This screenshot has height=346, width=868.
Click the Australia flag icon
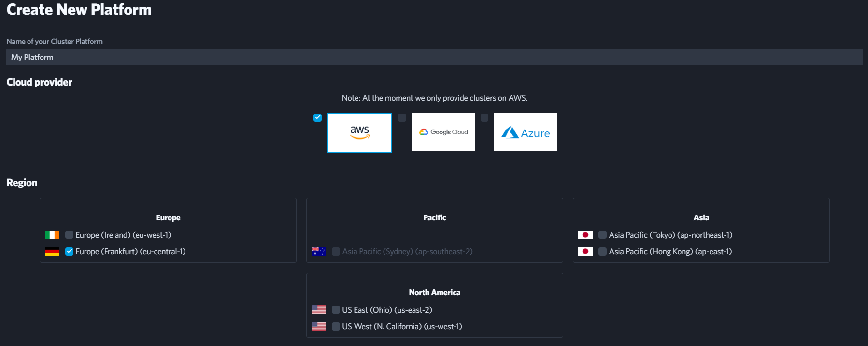pos(319,251)
